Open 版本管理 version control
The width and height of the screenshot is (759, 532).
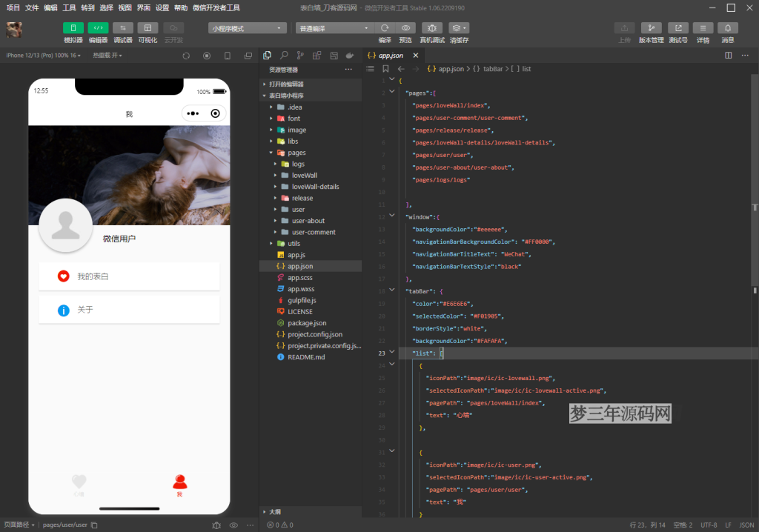652,28
